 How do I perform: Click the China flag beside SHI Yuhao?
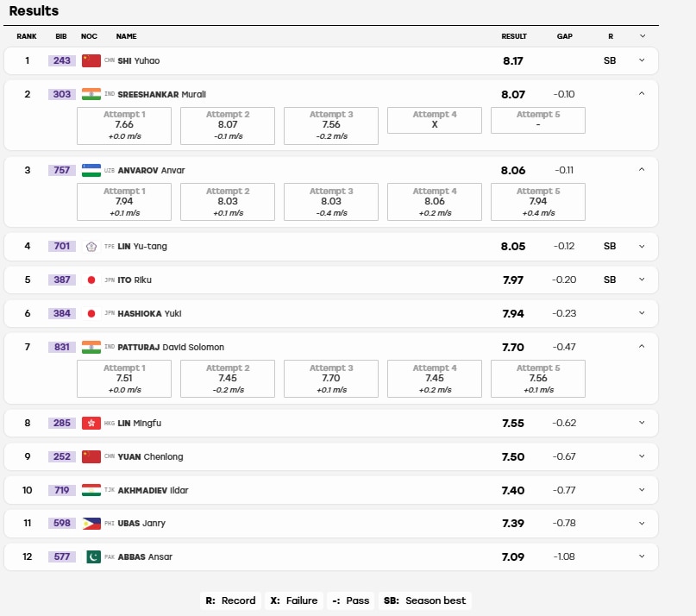coord(91,61)
